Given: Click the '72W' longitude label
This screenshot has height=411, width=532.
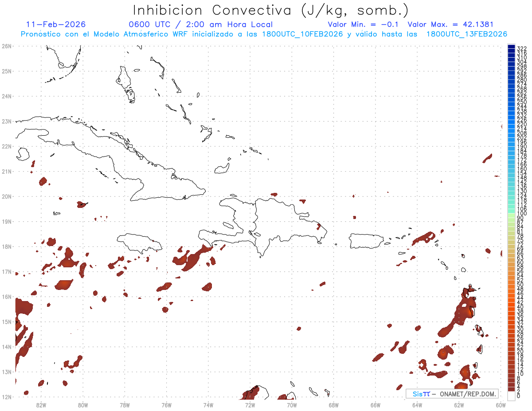Looking at the screenshot, I should coord(250,404).
